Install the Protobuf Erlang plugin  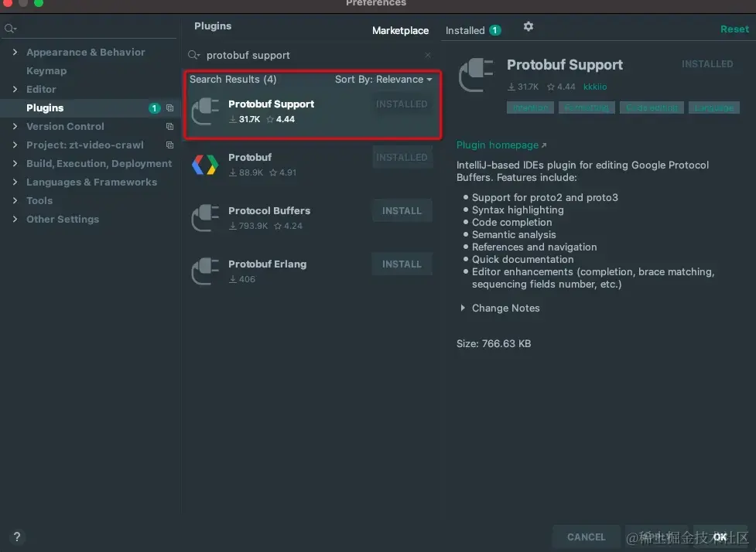(402, 264)
